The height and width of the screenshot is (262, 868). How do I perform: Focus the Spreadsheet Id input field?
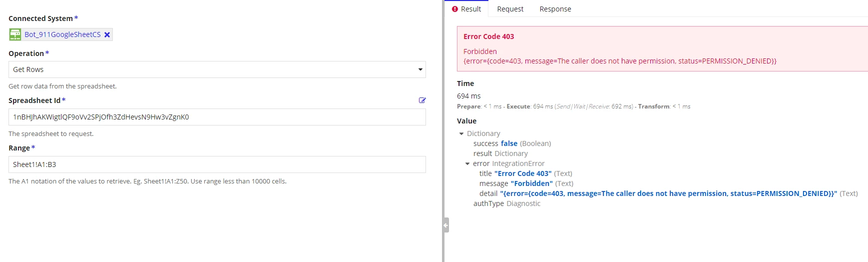(x=217, y=117)
